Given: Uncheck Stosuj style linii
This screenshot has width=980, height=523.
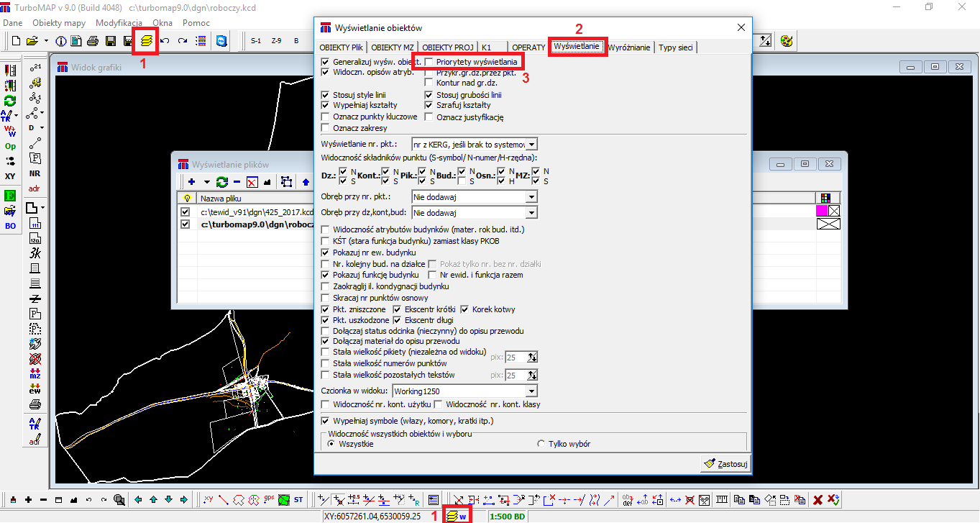Looking at the screenshot, I should click(326, 95).
